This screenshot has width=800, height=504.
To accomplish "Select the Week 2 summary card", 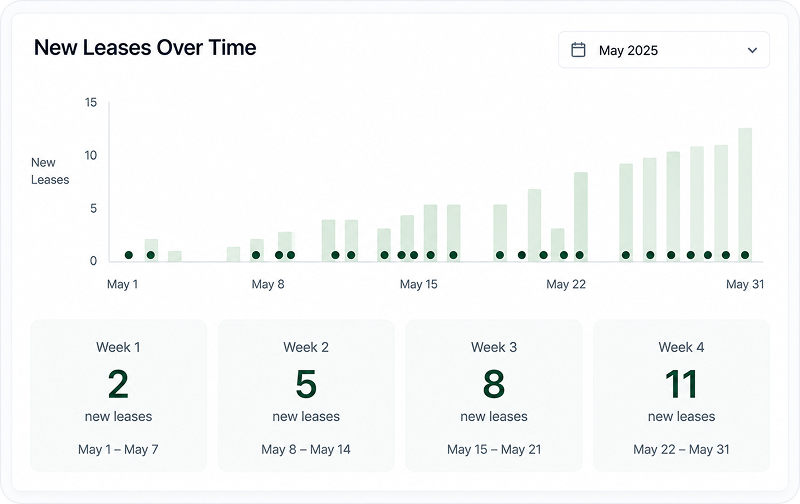I will coord(306,395).
